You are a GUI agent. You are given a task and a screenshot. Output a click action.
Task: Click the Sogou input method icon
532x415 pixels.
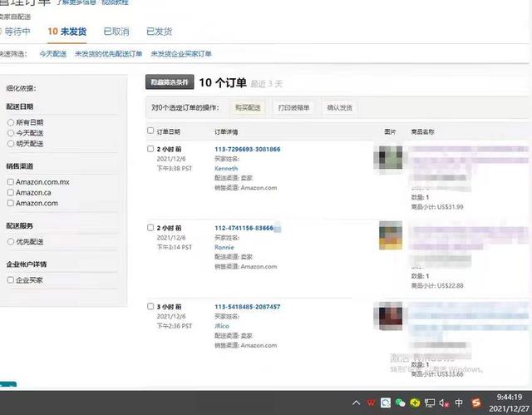coord(476,403)
